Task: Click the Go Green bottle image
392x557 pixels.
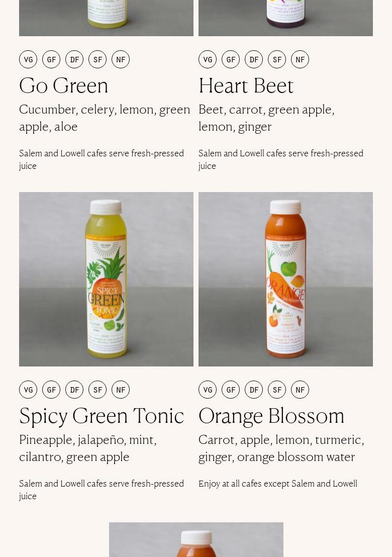Action: [106, 18]
